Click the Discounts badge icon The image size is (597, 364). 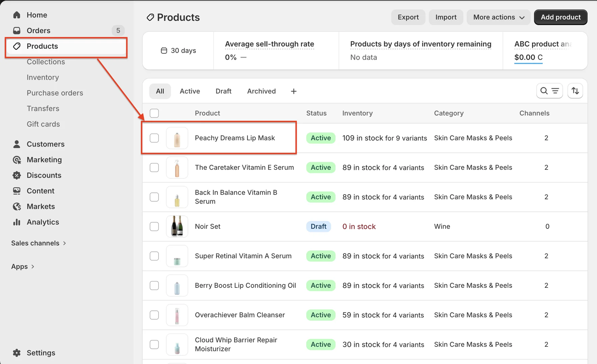click(17, 175)
